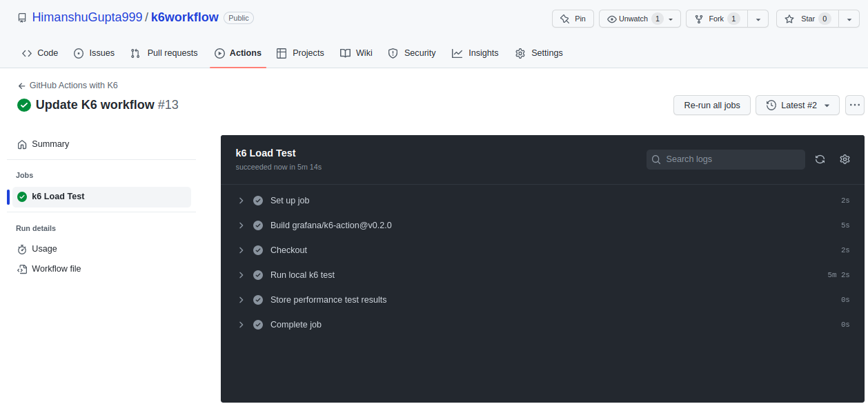
Task: Expand the Run local k6 test step
Action: 241,275
